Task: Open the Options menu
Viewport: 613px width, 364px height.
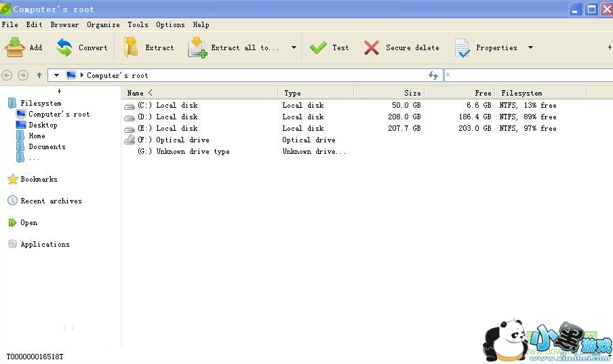Action: [170, 24]
